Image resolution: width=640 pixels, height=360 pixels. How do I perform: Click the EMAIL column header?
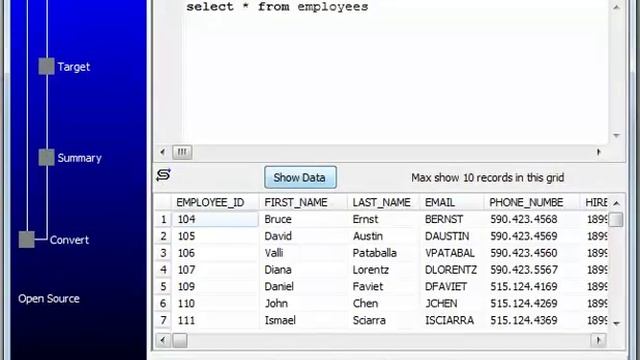pos(452,202)
